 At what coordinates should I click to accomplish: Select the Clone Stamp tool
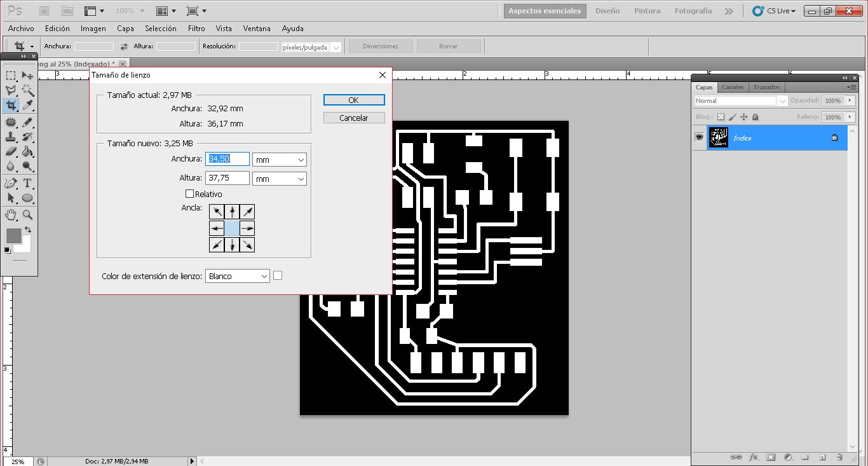coord(11,137)
